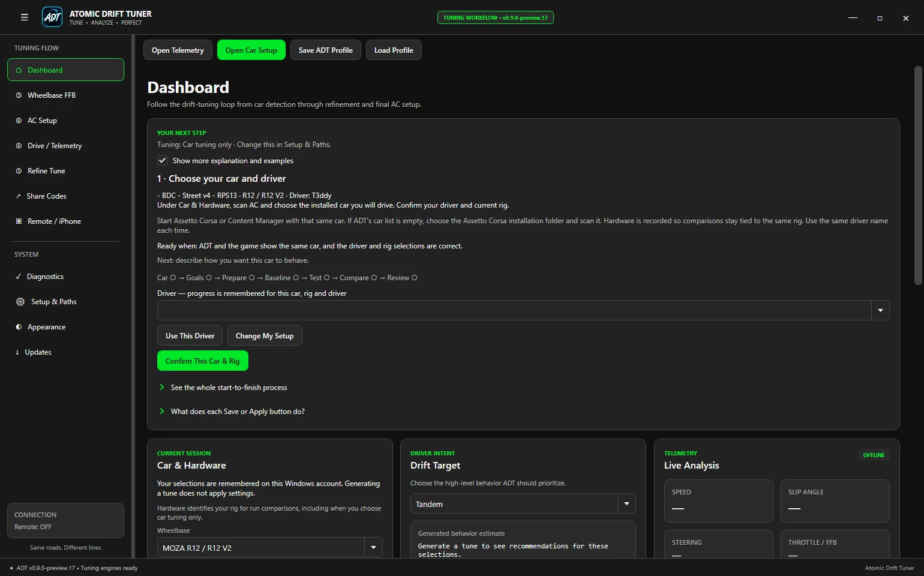
Task: Confirm This Car & Rig
Action: click(x=202, y=361)
